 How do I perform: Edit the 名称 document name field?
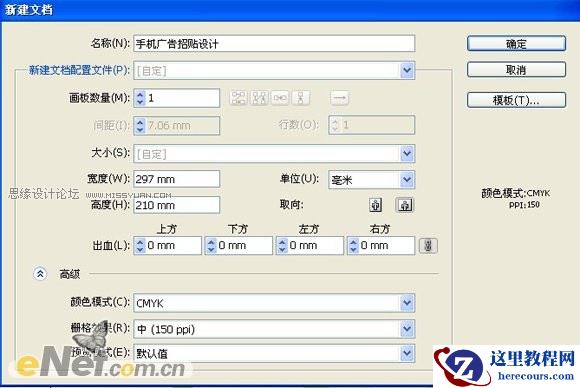pos(274,44)
